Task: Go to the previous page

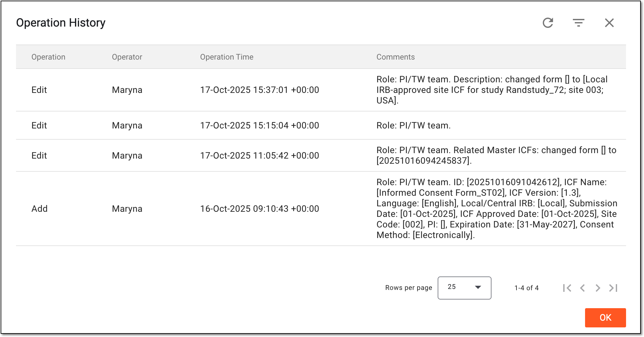Action: (x=582, y=288)
